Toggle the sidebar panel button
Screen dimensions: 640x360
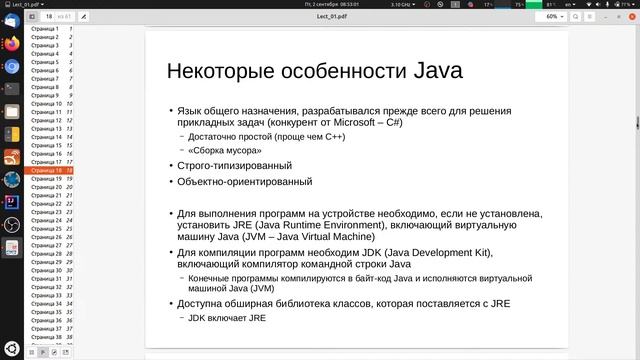click(32, 17)
